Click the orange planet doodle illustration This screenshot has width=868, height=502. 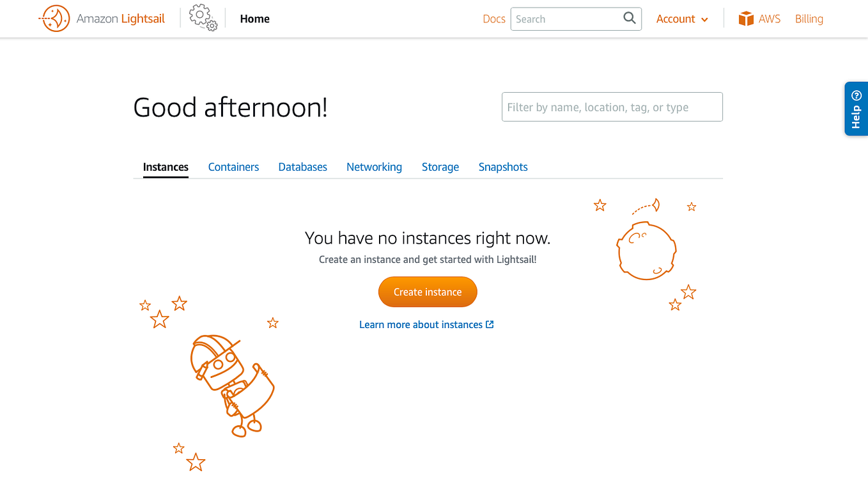coord(646,250)
